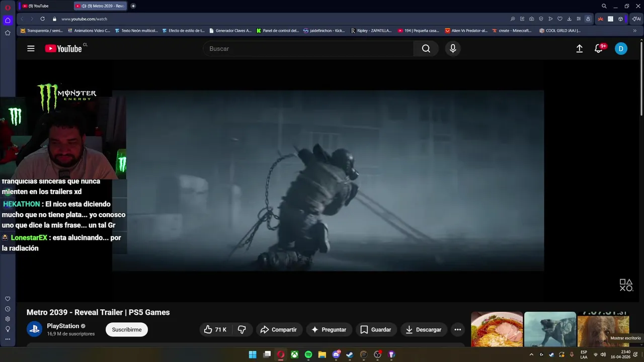Viewport: 644px width, 362px height.
Task: Take a snapshot with camera icon
Action: 531,19
